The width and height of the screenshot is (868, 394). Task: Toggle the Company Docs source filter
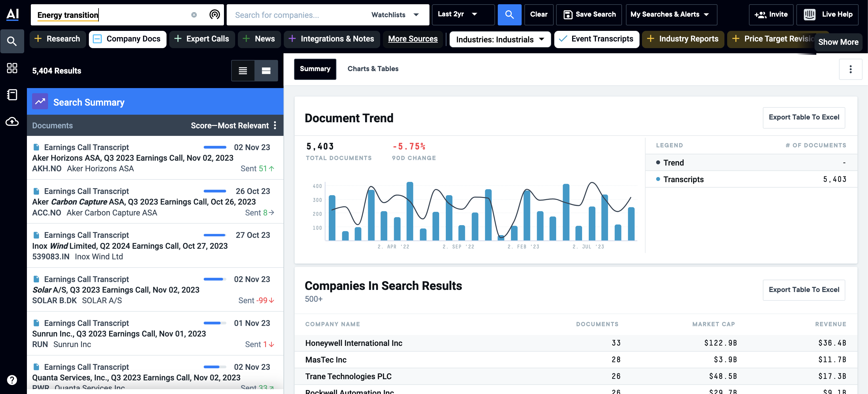coord(128,39)
